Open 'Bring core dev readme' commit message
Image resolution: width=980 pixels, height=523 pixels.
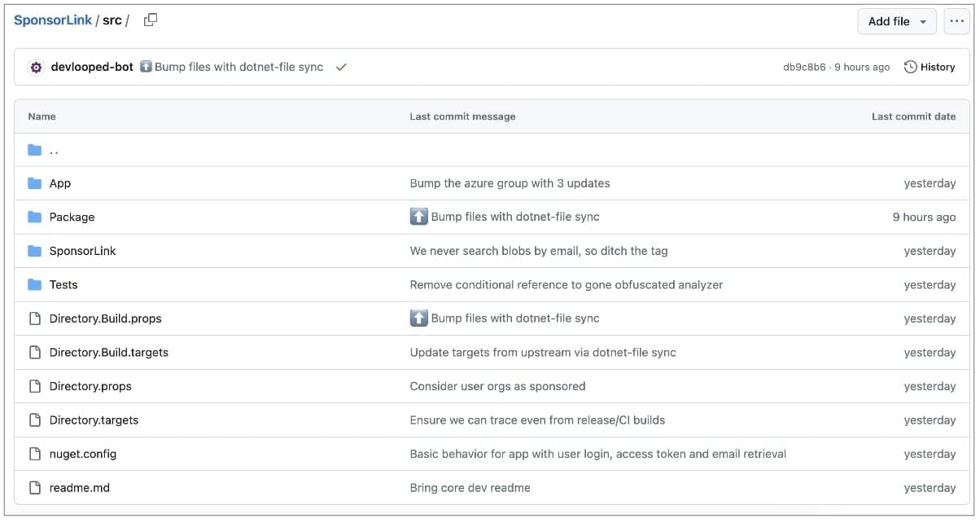pyautogui.click(x=470, y=488)
